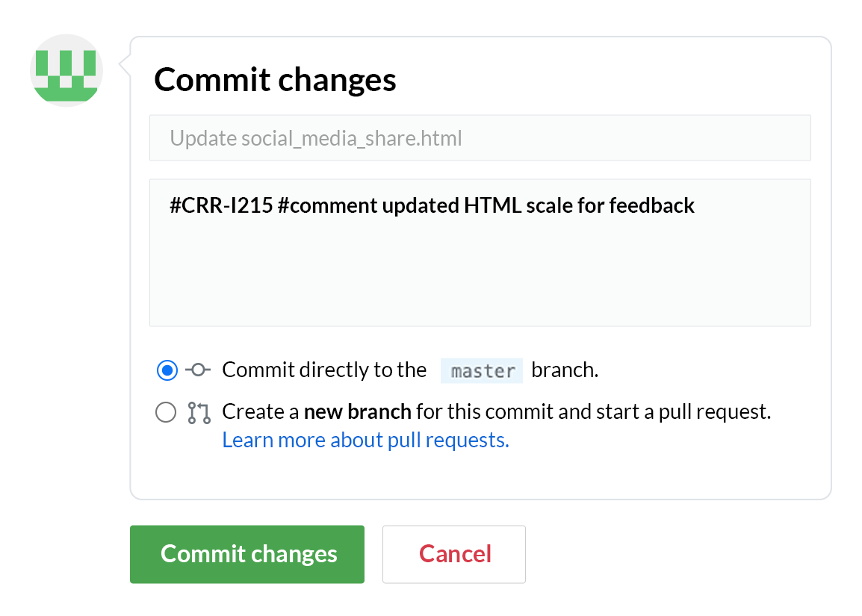Click empty space below the description text
This screenshot has width=862, height=616.
[480, 276]
